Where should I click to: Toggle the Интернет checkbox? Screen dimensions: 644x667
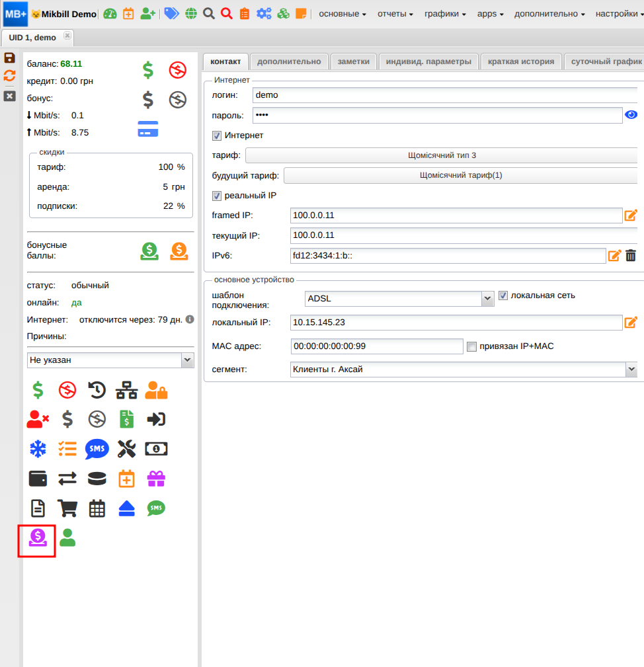(x=216, y=136)
